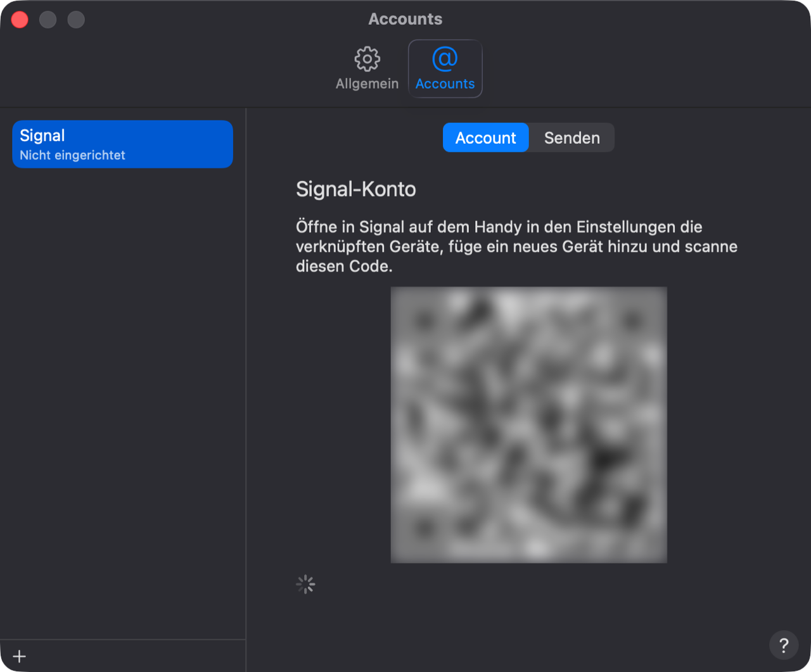Click the loading spinner below the QR code

pos(305,584)
